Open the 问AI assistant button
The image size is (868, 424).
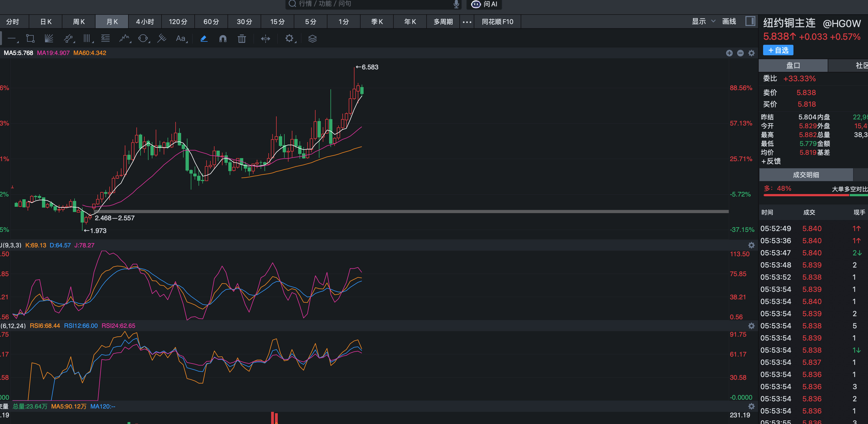coord(484,4)
